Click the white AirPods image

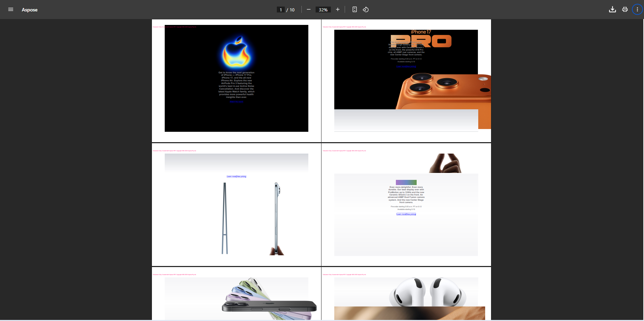(x=427, y=292)
